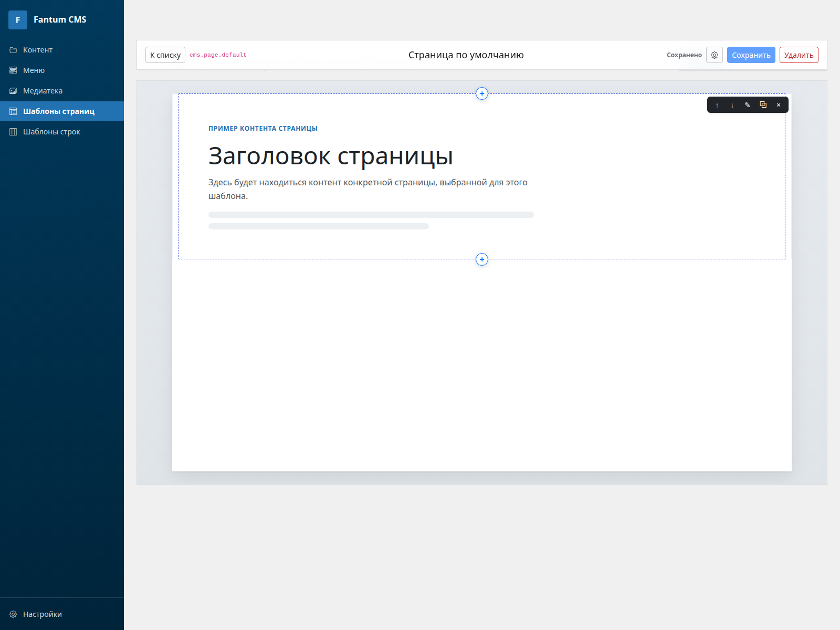Remove the block with the x icon
840x630 pixels.
coord(779,105)
